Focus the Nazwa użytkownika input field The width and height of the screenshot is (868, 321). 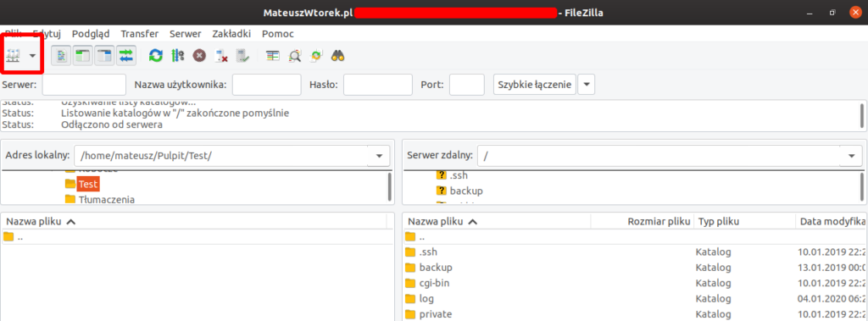(x=267, y=85)
